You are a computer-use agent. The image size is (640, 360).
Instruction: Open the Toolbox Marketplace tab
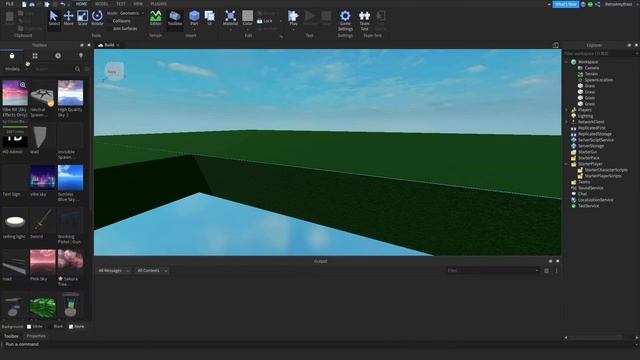click(x=12, y=56)
